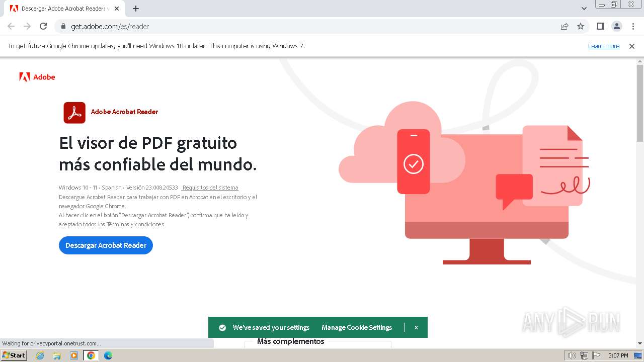Click the green checkmark in cookie banner

pyautogui.click(x=222, y=327)
